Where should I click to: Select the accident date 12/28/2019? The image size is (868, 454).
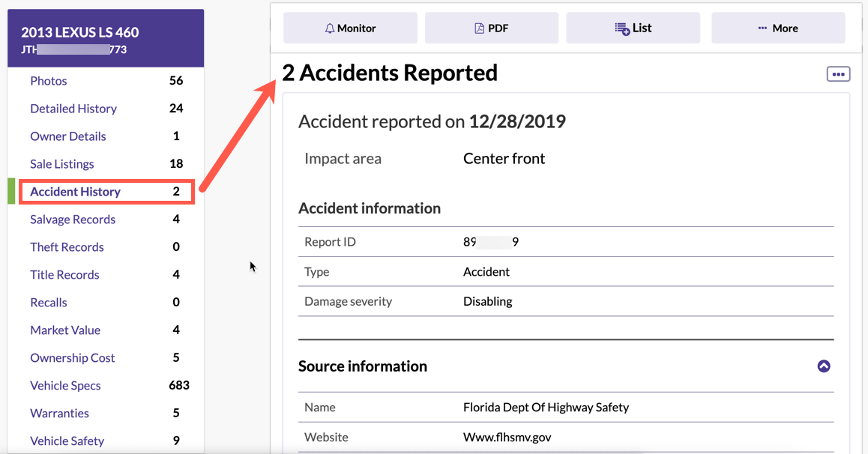[517, 121]
